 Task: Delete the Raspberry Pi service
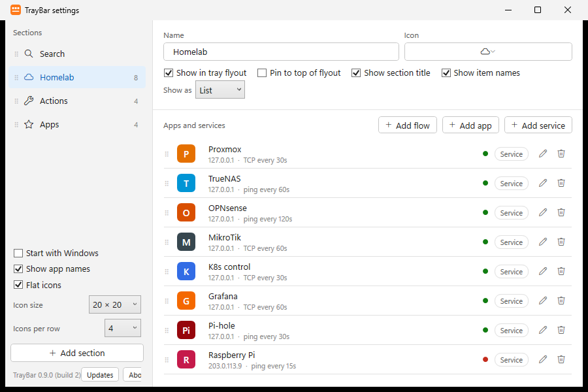pos(561,360)
